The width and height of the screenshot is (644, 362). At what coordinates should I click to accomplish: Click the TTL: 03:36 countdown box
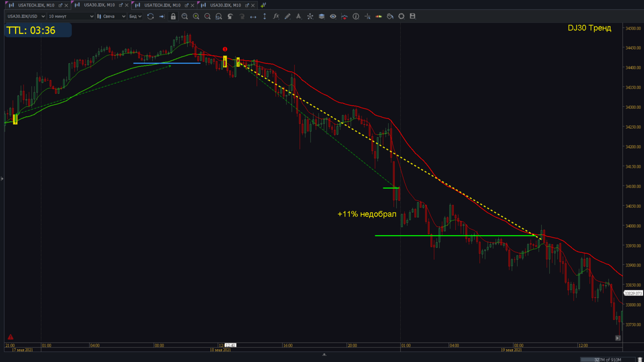coord(38,30)
